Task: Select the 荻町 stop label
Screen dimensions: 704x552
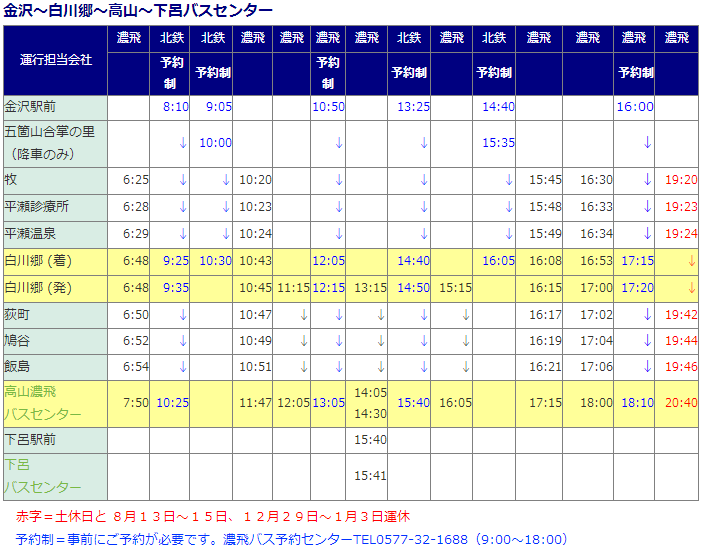Action: pyautogui.click(x=17, y=314)
